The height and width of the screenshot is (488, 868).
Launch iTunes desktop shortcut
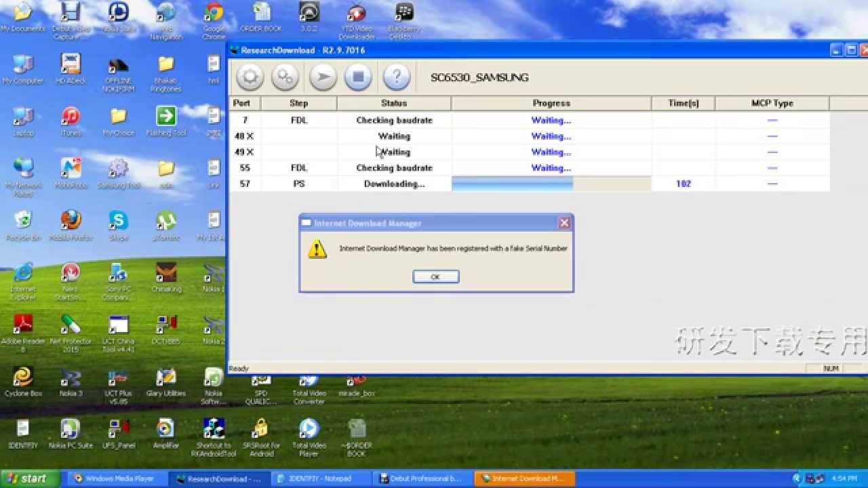point(71,121)
